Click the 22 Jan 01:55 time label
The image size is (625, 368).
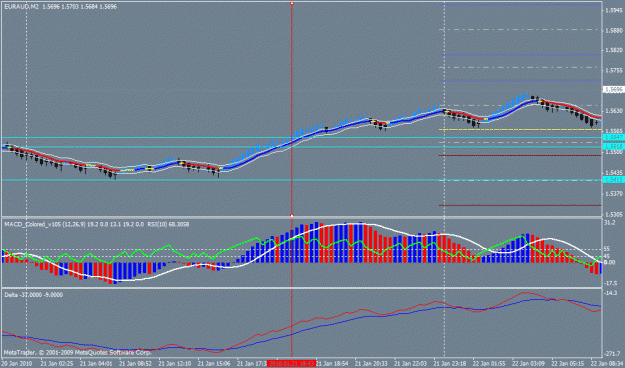click(x=489, y=364)
